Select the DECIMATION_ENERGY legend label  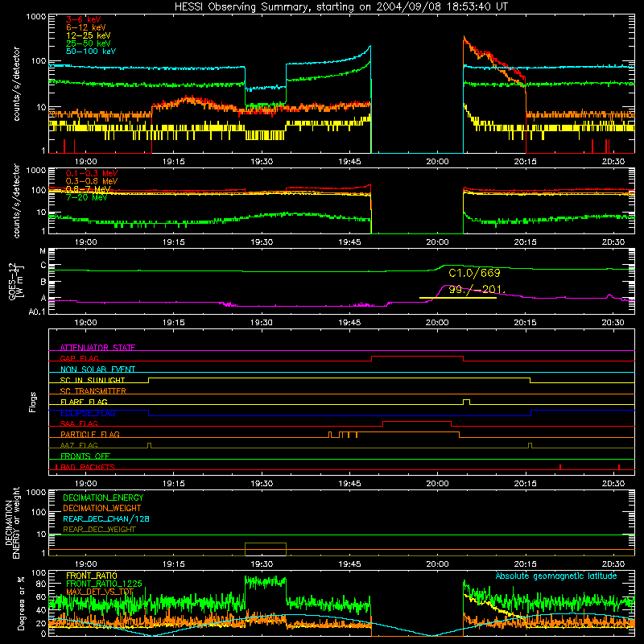pyautogui.click(x=103, y=497)
